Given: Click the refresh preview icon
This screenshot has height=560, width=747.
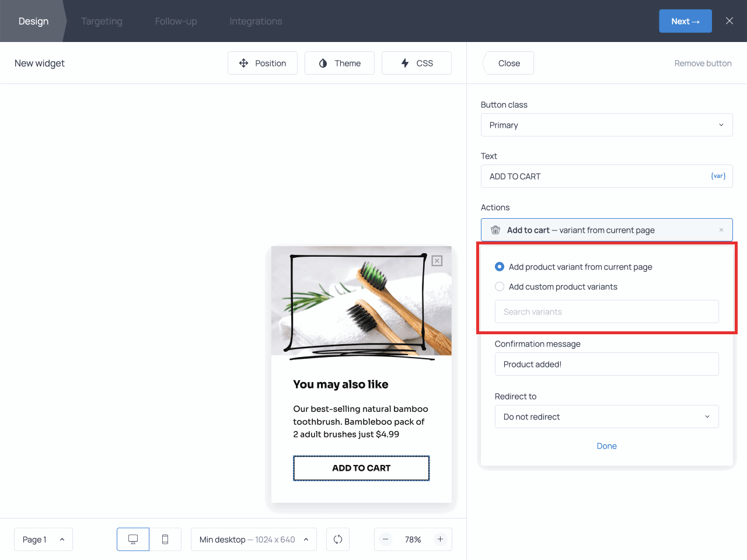Looking at the screenshot, I should coord(338,540).
